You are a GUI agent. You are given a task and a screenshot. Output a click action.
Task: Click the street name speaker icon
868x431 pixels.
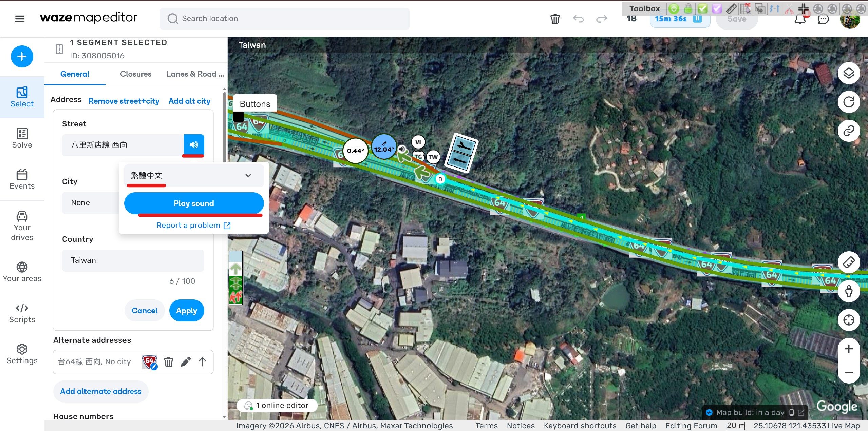point(194,145)
